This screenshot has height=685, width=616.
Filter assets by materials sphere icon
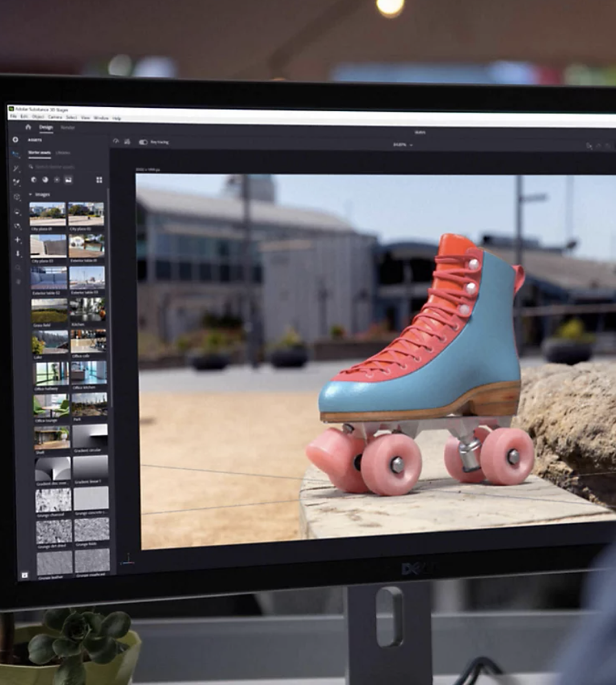pos(45,179)
